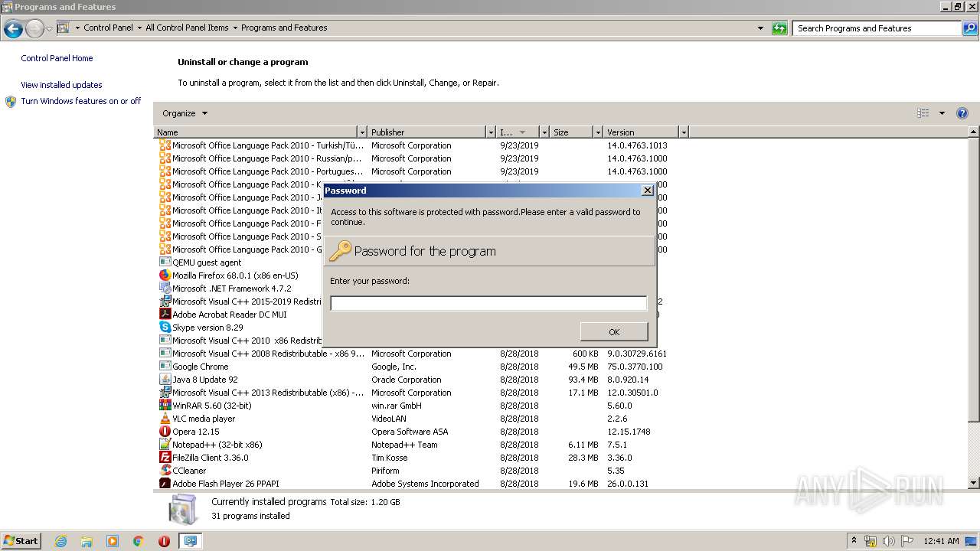The width and height of the screenshot is (980, 551).
Task: Expand the recent pages dropdown arrow
Action: [x=49, y=29]
